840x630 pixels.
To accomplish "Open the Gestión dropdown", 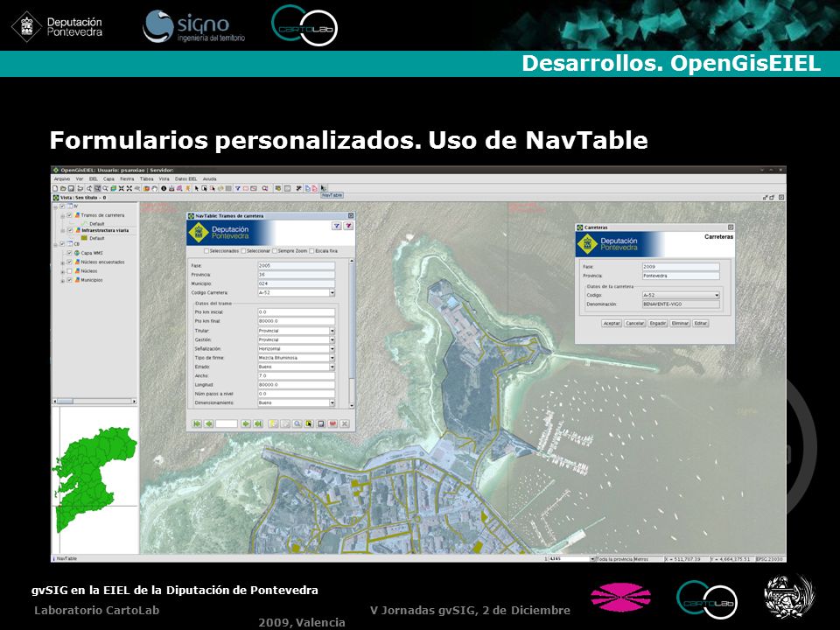I will [x=332, y=339].
